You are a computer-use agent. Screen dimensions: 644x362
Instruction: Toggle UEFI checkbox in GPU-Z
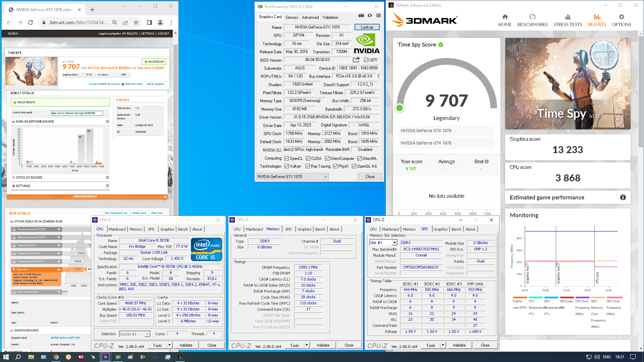coord(366,60)
